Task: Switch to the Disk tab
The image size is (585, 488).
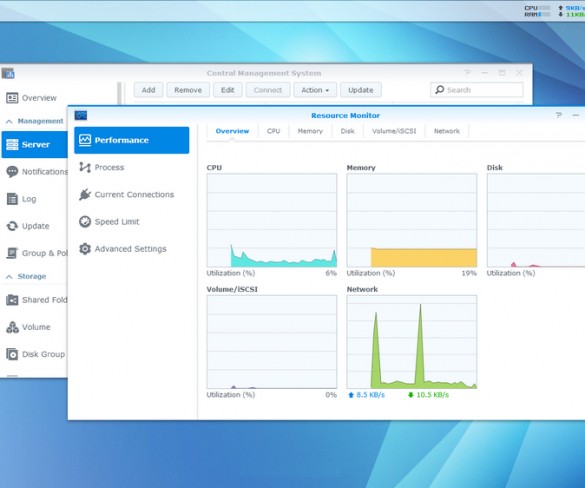Action: (347, 131)
